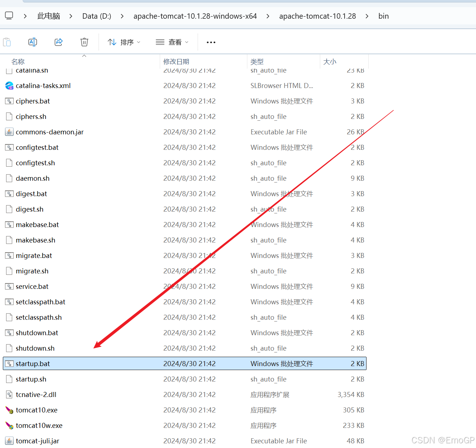Click the 305 KB size of tomcat10.exe
This screenshot has height=448, width=476.
pyautogui.click(x=354, y=410)
